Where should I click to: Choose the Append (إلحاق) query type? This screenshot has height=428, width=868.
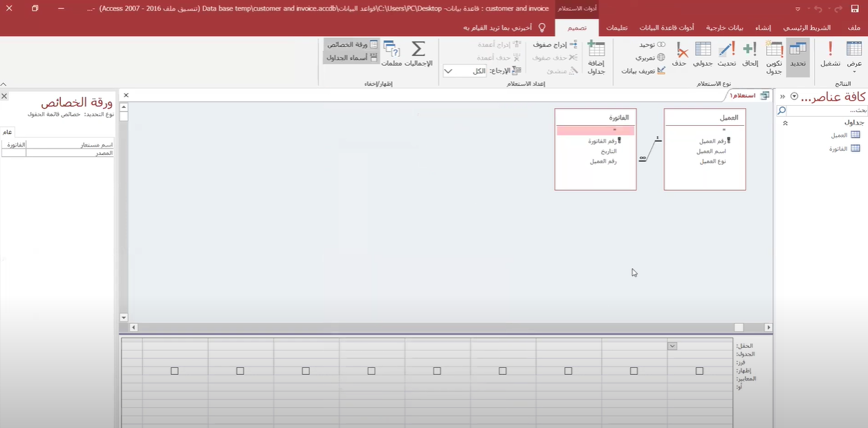pyautogui.click(x=750, y=54)
